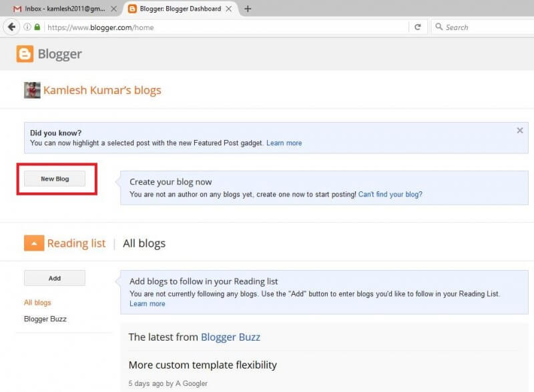Click the blogger.com URL address field
This screenshot has height=392, width=534.
click(x=226, y=27)
